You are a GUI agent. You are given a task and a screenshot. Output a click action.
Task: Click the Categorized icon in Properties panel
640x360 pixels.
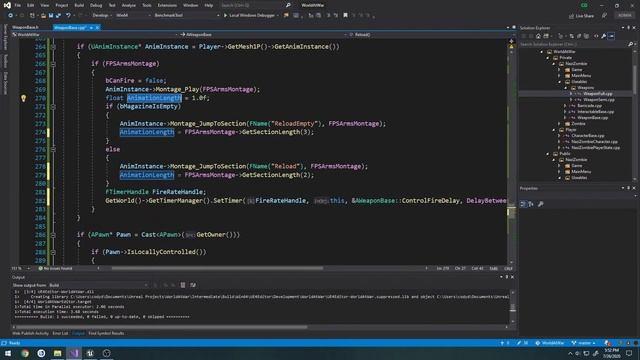524,204
